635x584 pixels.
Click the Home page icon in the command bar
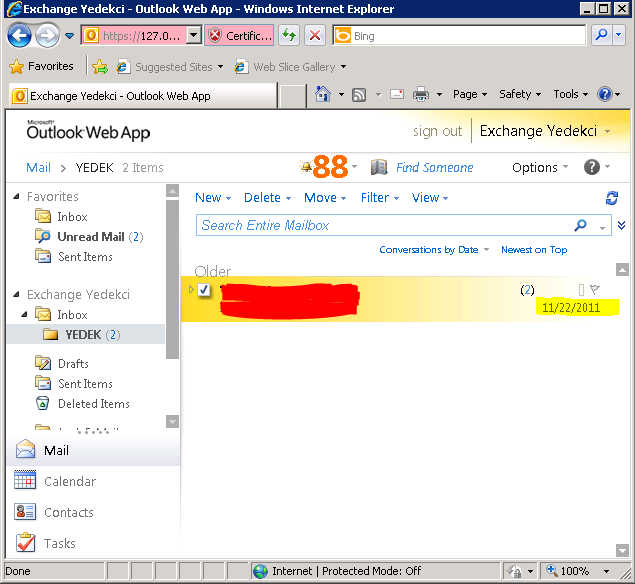(323, 94)
